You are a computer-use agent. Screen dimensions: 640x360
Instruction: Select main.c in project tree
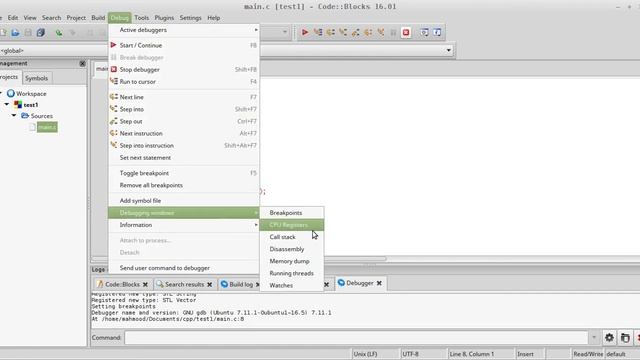47,127
